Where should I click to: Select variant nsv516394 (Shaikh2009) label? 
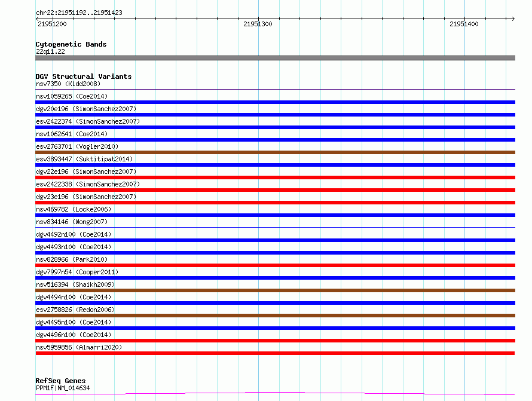pos(75,284)
